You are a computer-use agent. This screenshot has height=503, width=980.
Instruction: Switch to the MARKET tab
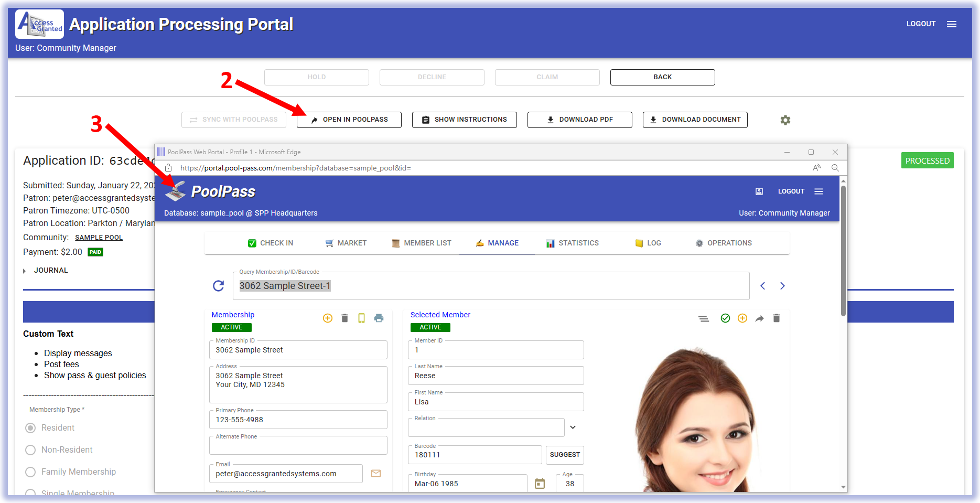346,243
